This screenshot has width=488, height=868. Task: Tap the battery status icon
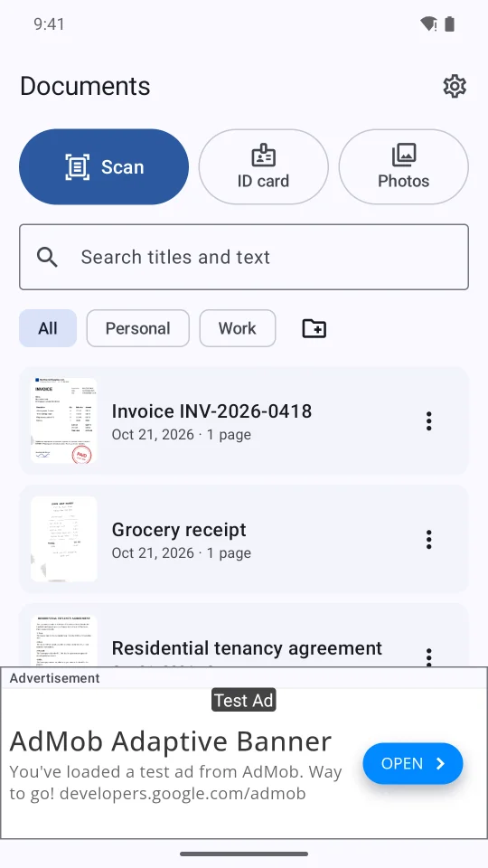(x=449, y=24)
